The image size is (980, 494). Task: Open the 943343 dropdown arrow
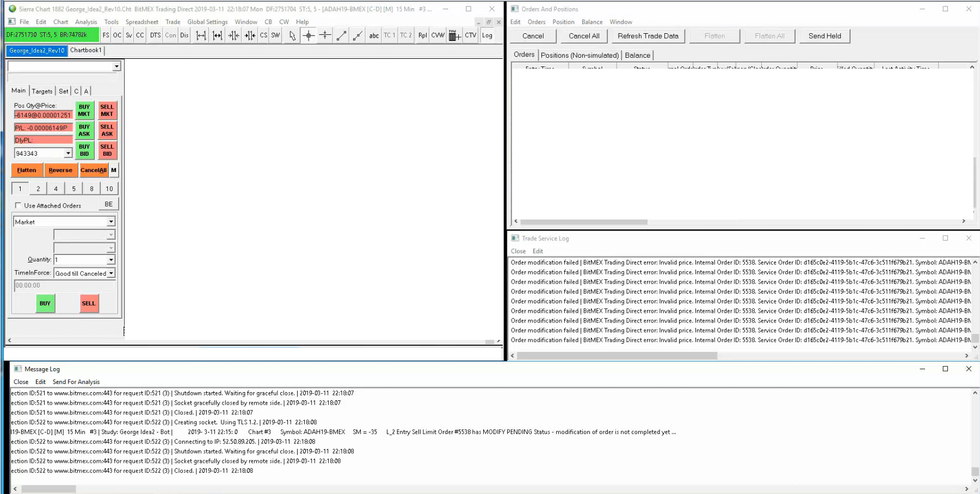tap(69, 154)
